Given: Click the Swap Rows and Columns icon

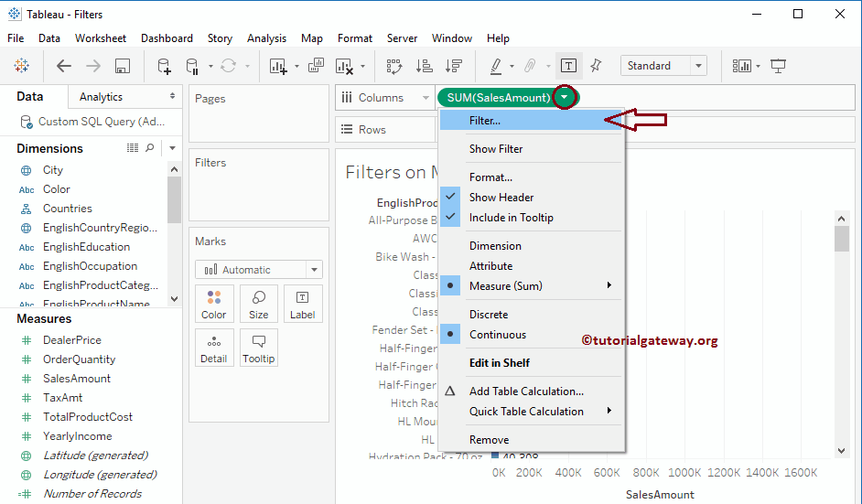Looking at the screenshot, I should [394, 66].
